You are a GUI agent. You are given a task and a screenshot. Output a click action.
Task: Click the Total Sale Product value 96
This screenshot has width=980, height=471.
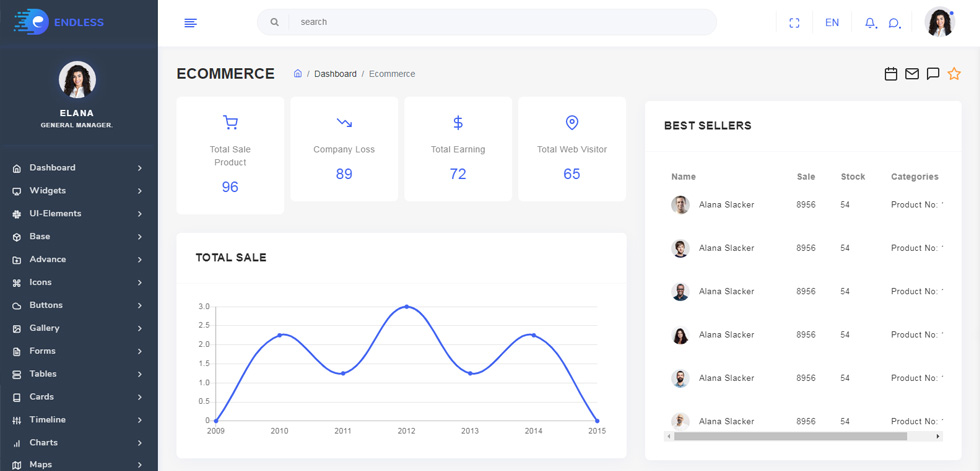230,187
